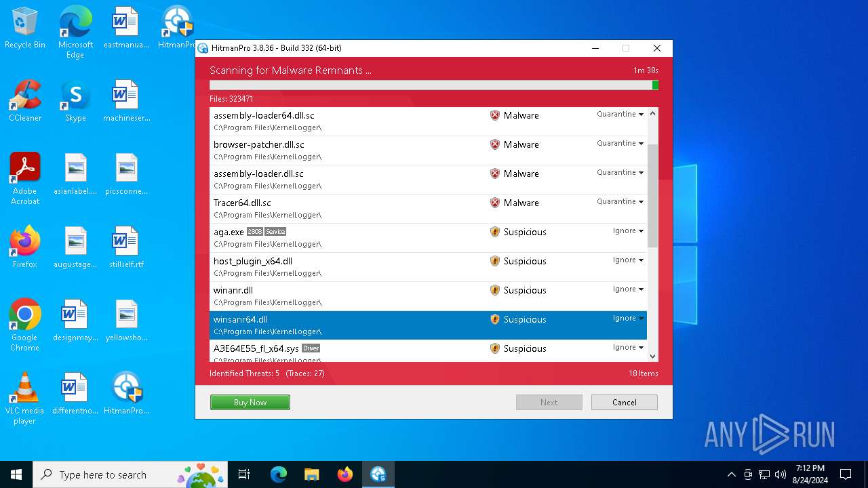
Task: Select the winanr.dll entry
Action: 429,296
